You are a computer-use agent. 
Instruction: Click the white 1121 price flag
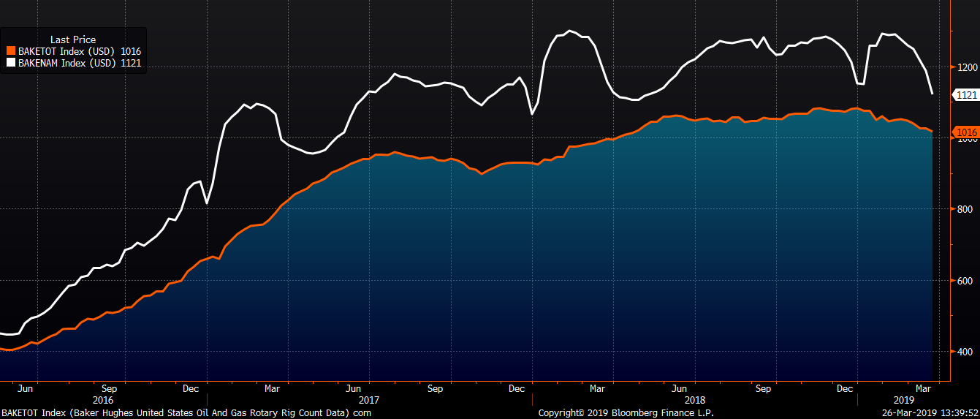click(x=965, y=94)
